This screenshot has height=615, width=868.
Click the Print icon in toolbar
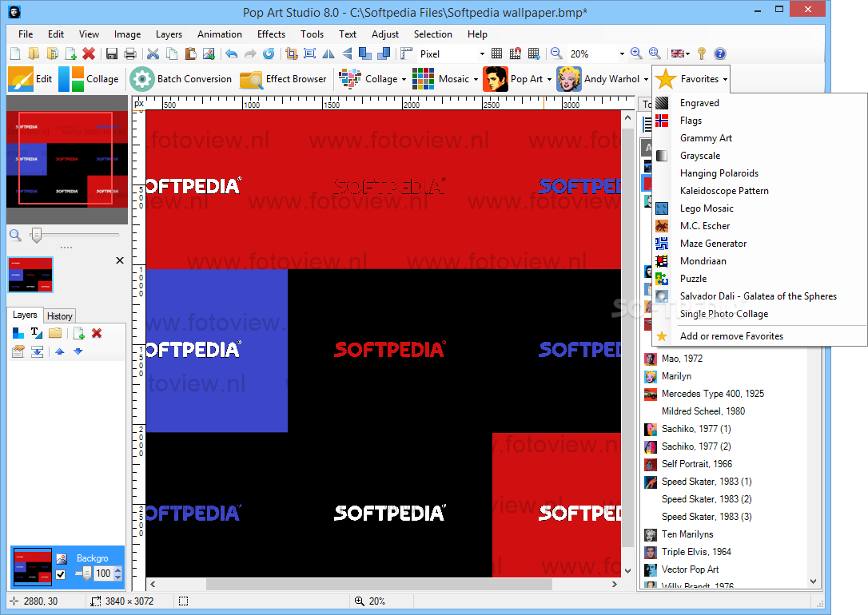(x=130, y=54)
